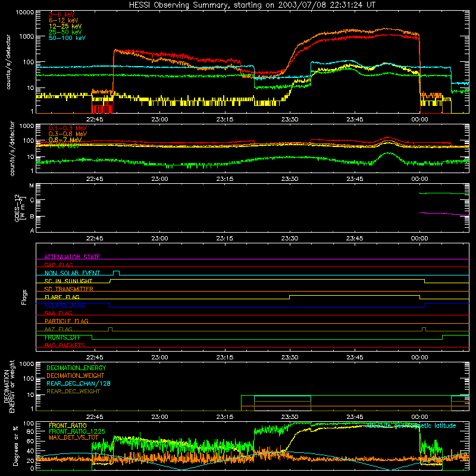Viewport: 476px width, 476px height.
Task: Click the SAA_FLAG label
Action: tap(58, 313)
